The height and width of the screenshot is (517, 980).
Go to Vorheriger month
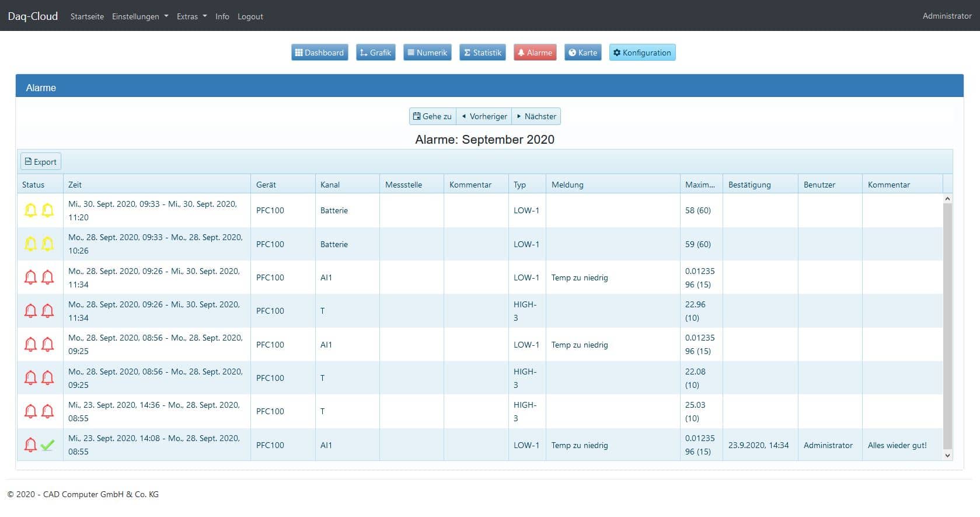click(x=484, y=116)
